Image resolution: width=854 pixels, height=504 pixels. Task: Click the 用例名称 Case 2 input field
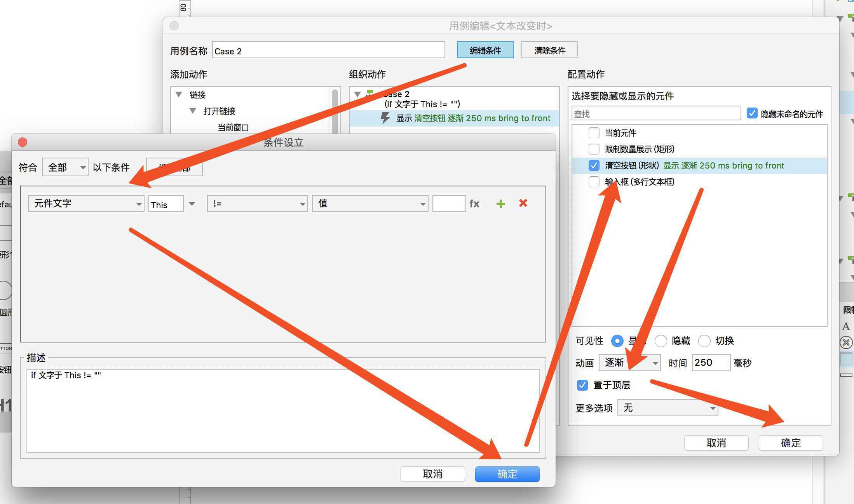(x=328, y=50)
